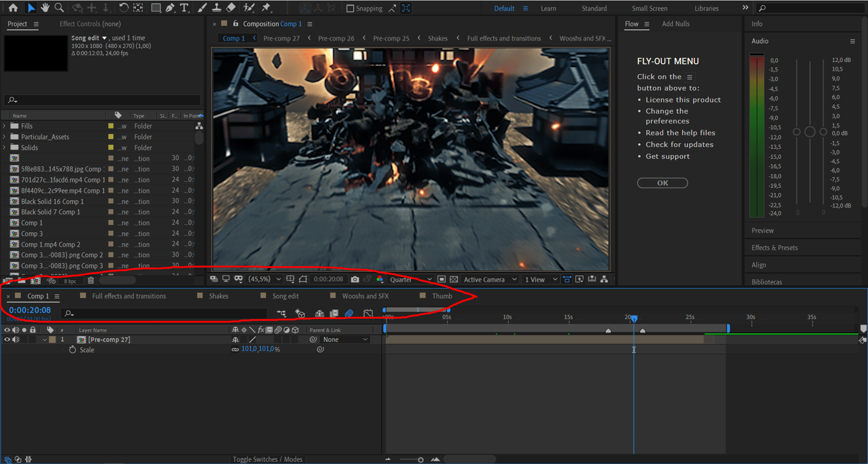This screenshot has height=464, width=868.
Task: Expand the Particular_Assets folder
Action: coord(5,137)
